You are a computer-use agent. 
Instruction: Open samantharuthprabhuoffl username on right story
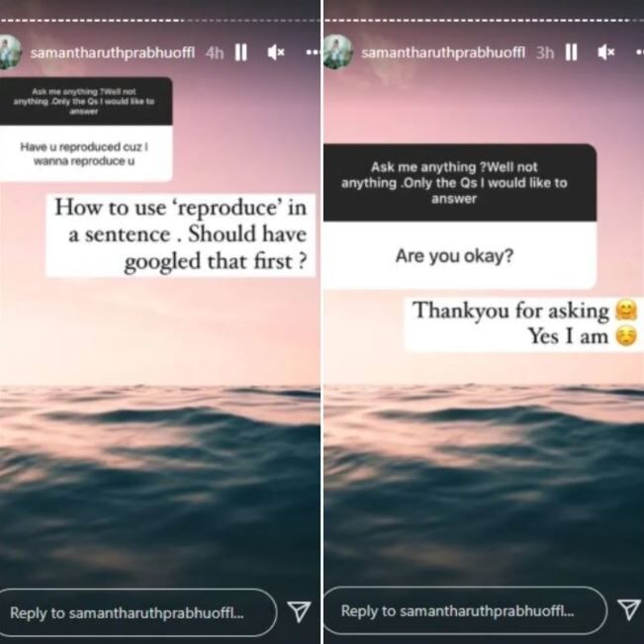443,52
